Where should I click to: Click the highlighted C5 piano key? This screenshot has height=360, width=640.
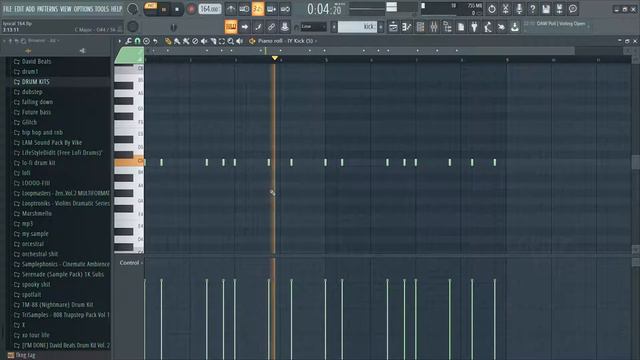tap(129, 162)
